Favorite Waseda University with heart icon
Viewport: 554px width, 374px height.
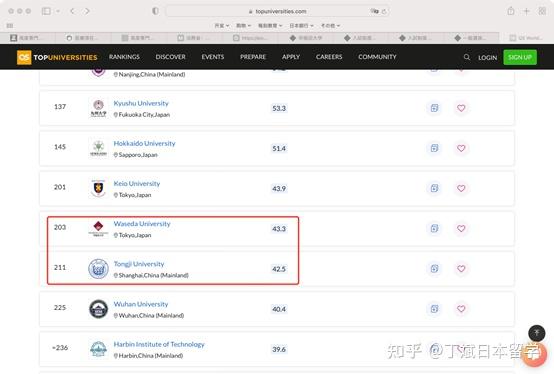(461, 228)
